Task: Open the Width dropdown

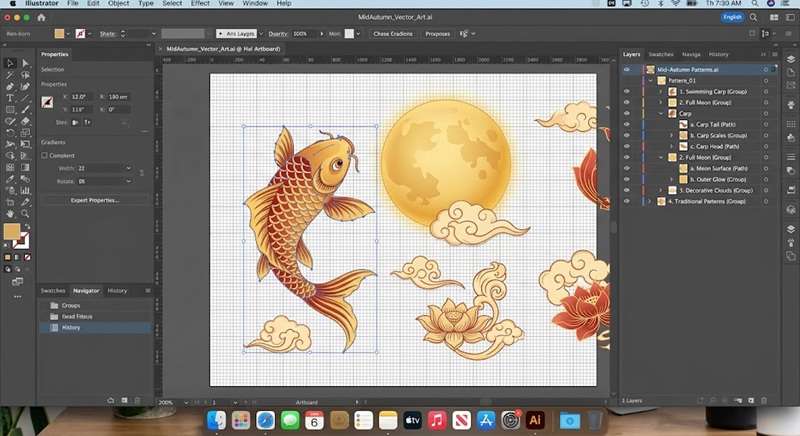Action: point(129,168)
